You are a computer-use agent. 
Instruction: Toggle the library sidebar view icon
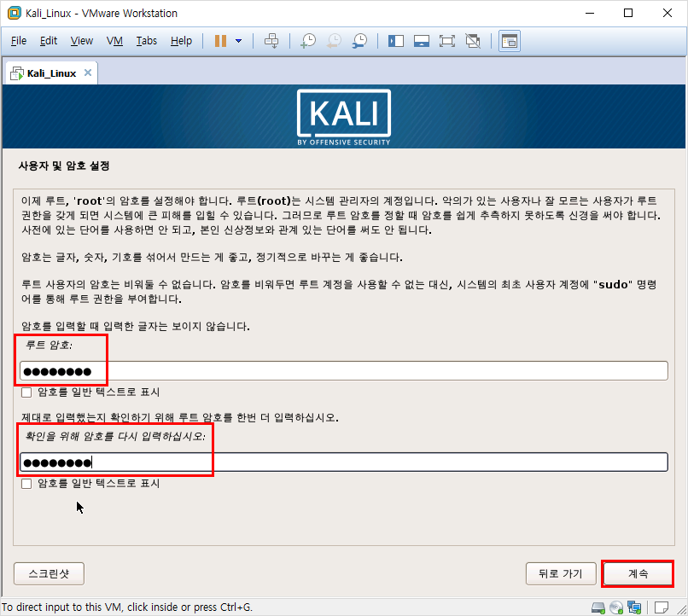coord(396,41)
